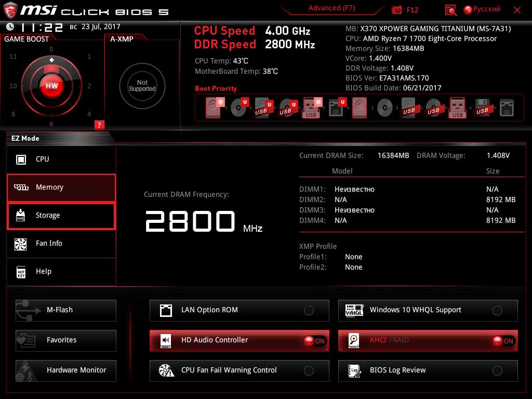
Task: Select the network boot device icon
Action: click(x=507, y=108)
